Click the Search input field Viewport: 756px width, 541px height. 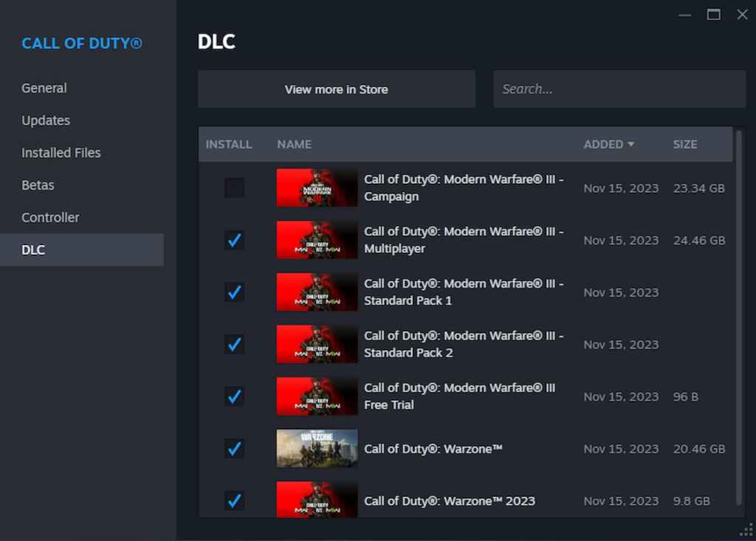click(x=619, y=89)
